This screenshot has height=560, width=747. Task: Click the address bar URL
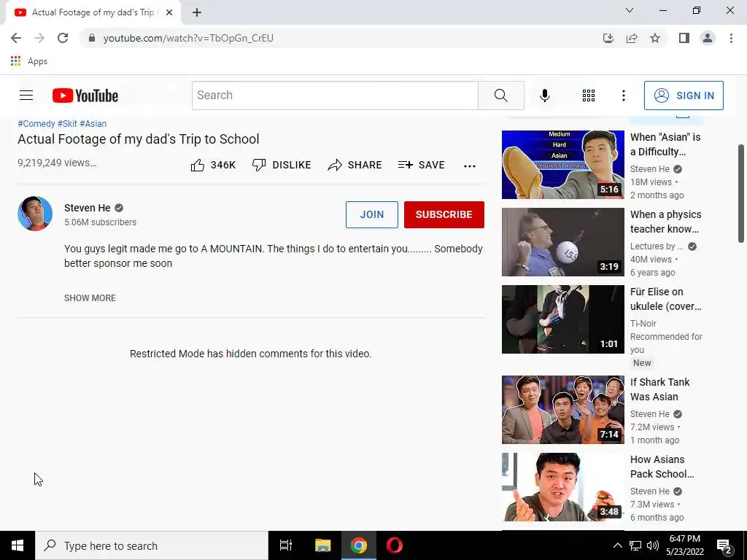coord(188,38)
